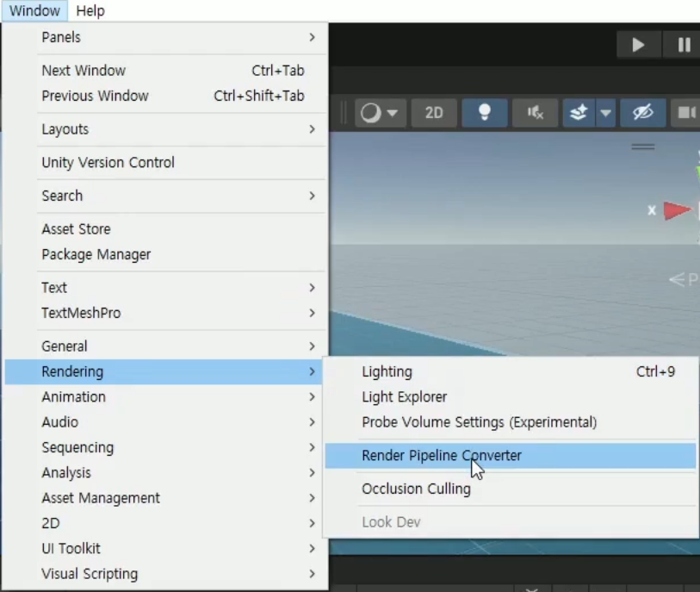Screen dimensions: 700x592
Task: Expand the UI Toolkit submenu
Action: [x=166, y=549]
